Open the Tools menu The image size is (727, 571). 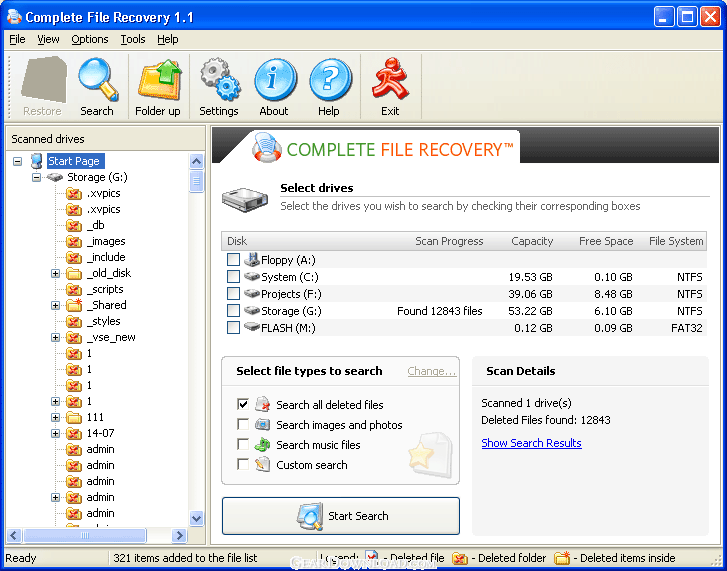133,39
